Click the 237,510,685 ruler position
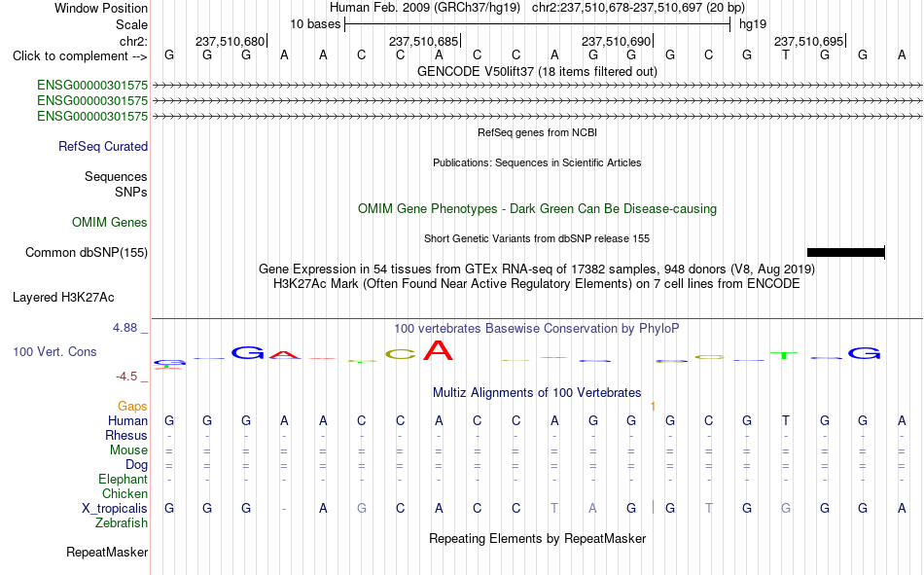 (x=423, y=41)
